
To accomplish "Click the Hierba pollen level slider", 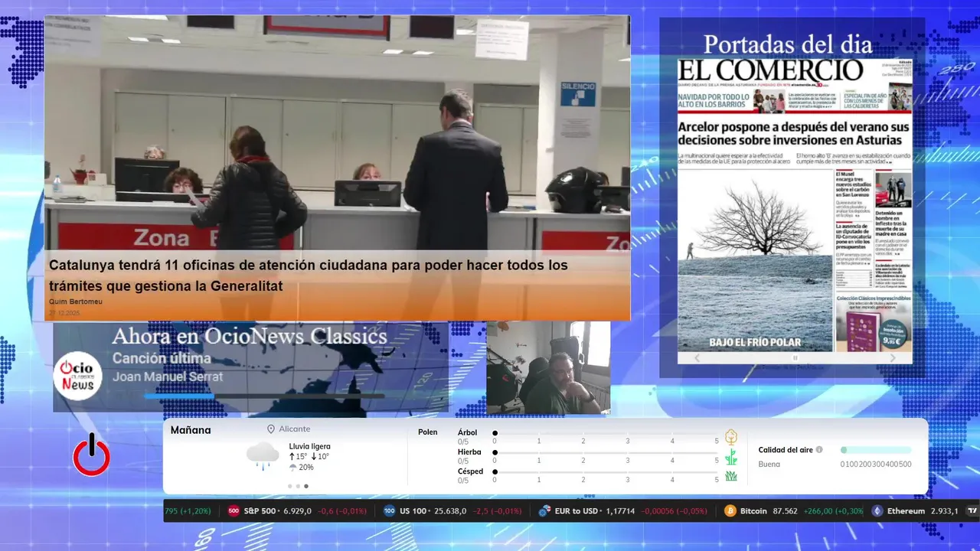I will click(x=606, y=453).
